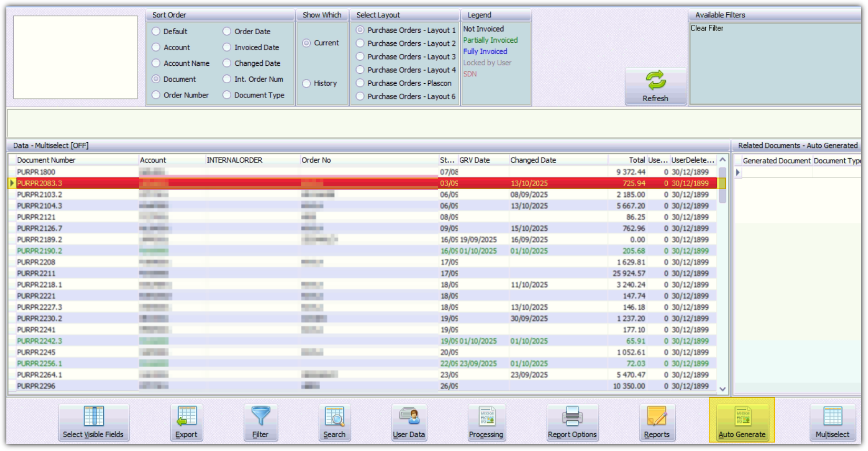The image size is (868, 451).
Task: Click the Refresh icon button
Action: 655,86
